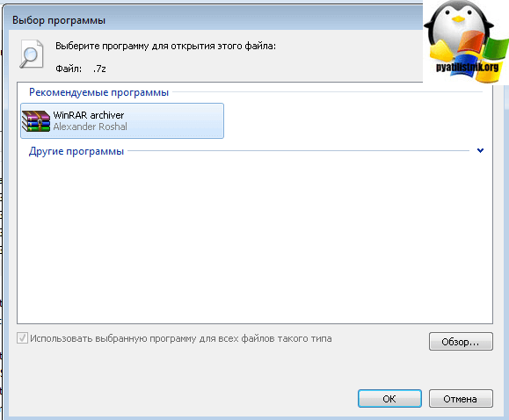
Task: Select the WinRAR archiver program name
Action: tap(89, 115)
